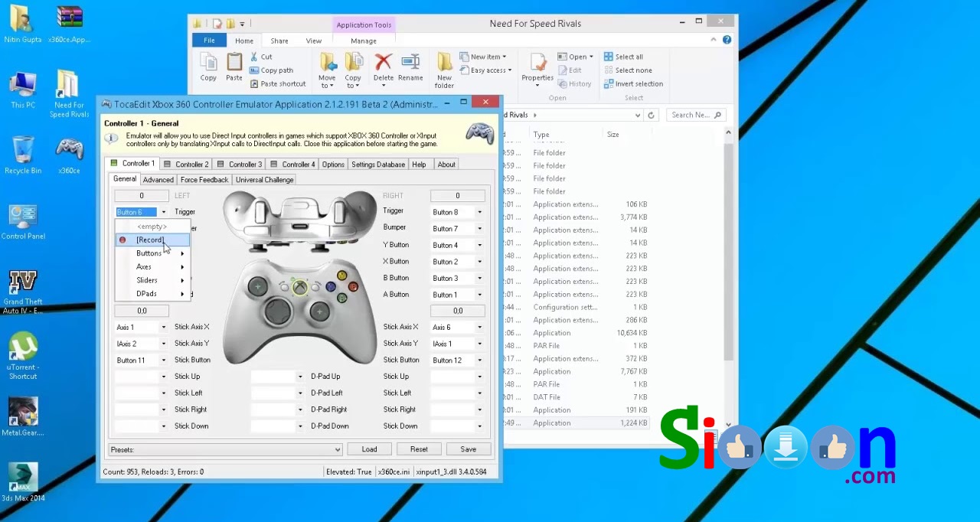The width and height of the screenshot is (980, 522).
Task: Switch to the Controller 3 tab
Action: pyautogui.click(x=239, y=164)
